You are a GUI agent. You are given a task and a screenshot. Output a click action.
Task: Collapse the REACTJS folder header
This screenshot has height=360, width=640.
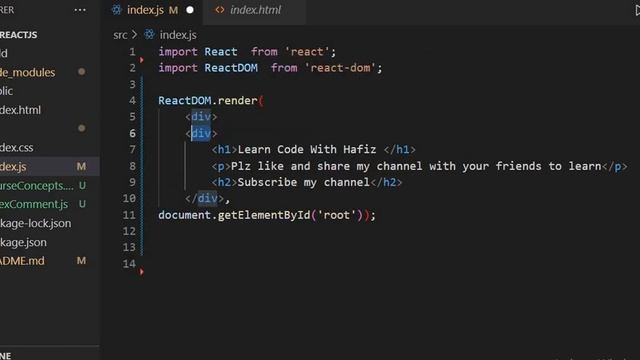point(18,35)
